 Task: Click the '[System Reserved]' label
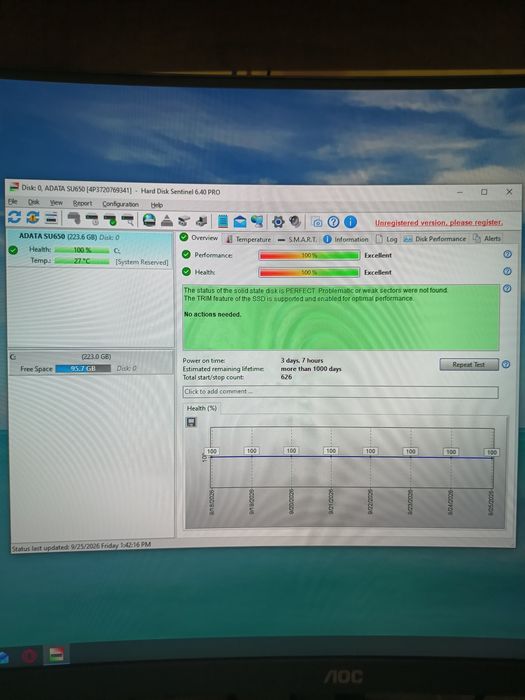pyautogui.click(x=142, y=262)
